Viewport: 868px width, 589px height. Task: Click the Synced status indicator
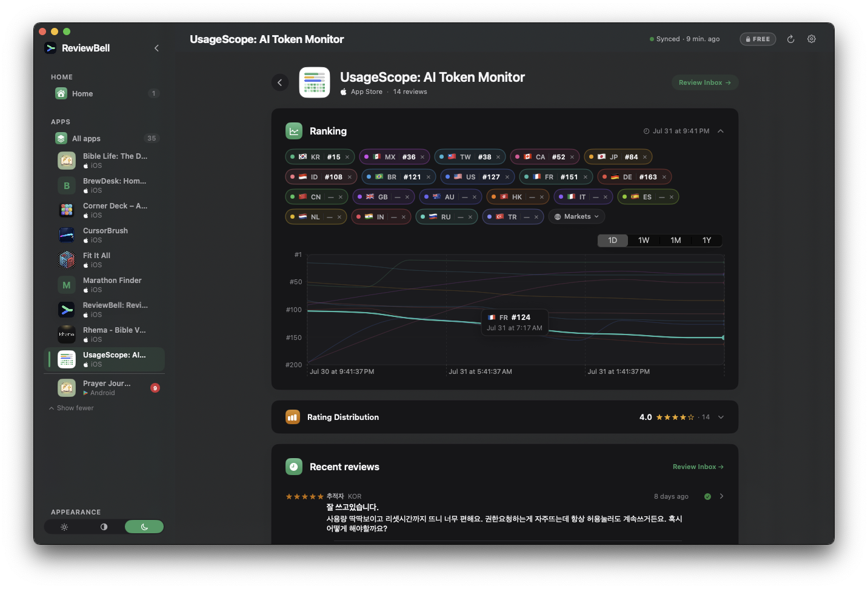pos(684,39)
